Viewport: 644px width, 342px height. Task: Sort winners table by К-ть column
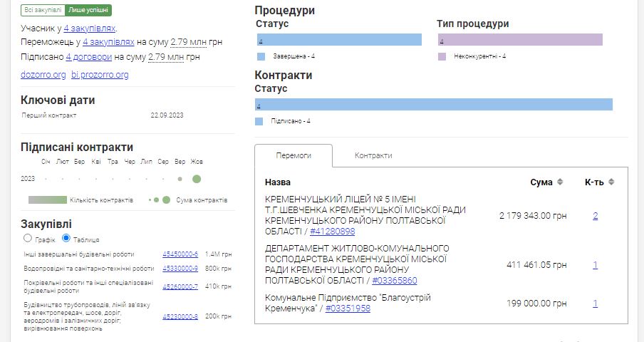610,182
